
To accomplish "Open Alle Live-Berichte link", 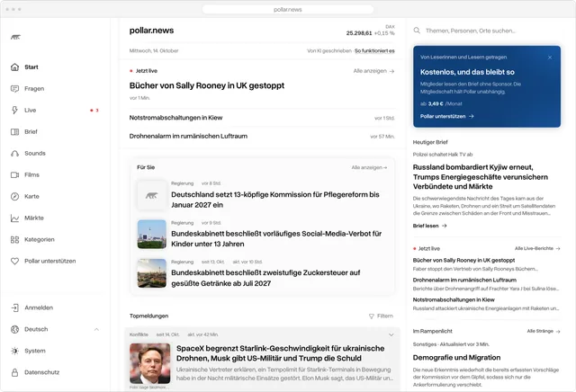I will (x=537, y=248).
